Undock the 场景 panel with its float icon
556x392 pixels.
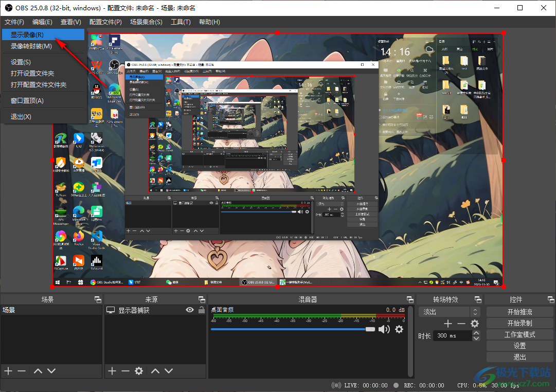tap(98, 300)
